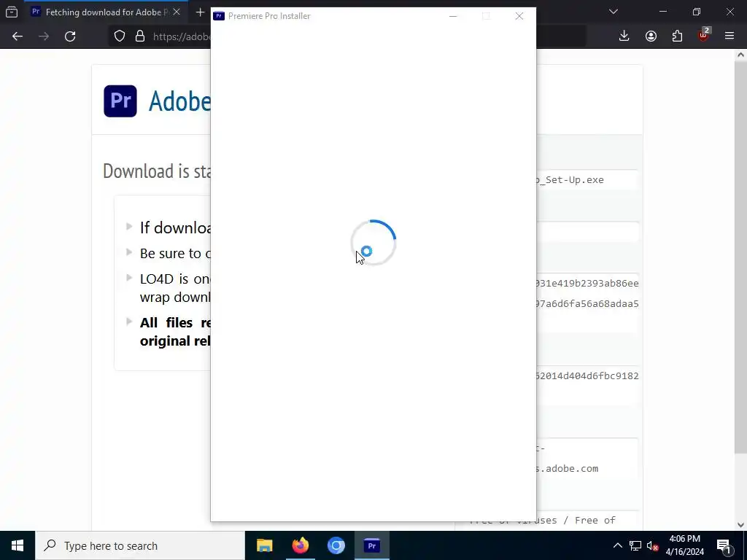Restore down the Firefox window
Screen dimensions: 747x560
pyautogui.click(x=697, y=12)
